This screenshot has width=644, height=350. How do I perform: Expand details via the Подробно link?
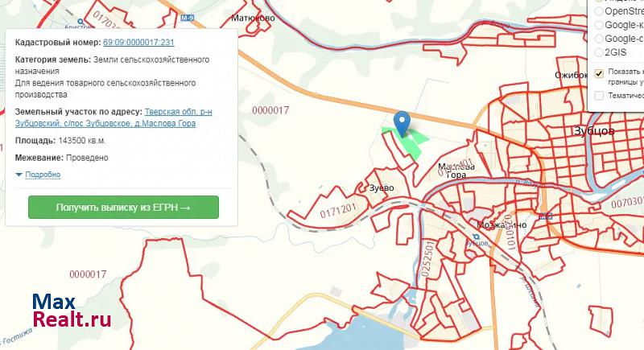(x=43, y=175)
